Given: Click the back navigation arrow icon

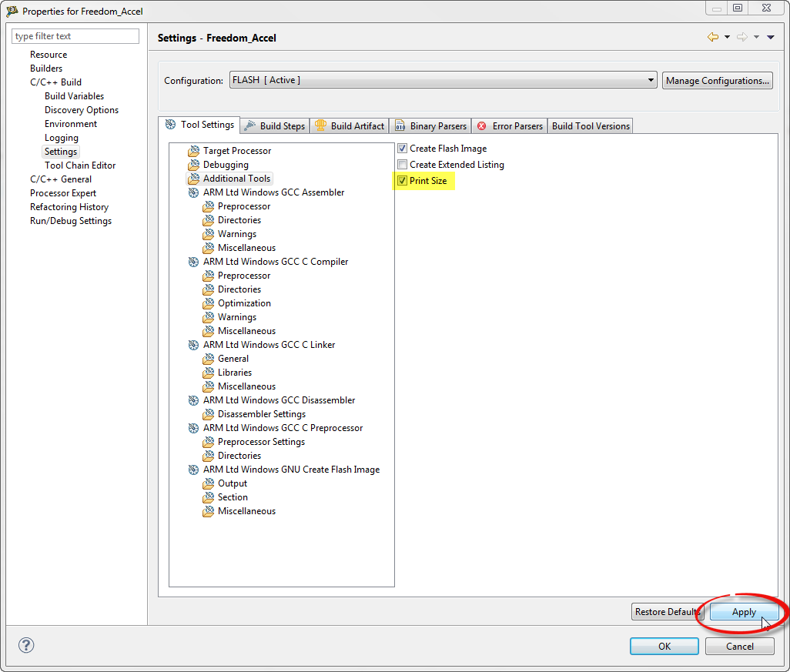Looking at the screenshot, I should click(712, 37).
